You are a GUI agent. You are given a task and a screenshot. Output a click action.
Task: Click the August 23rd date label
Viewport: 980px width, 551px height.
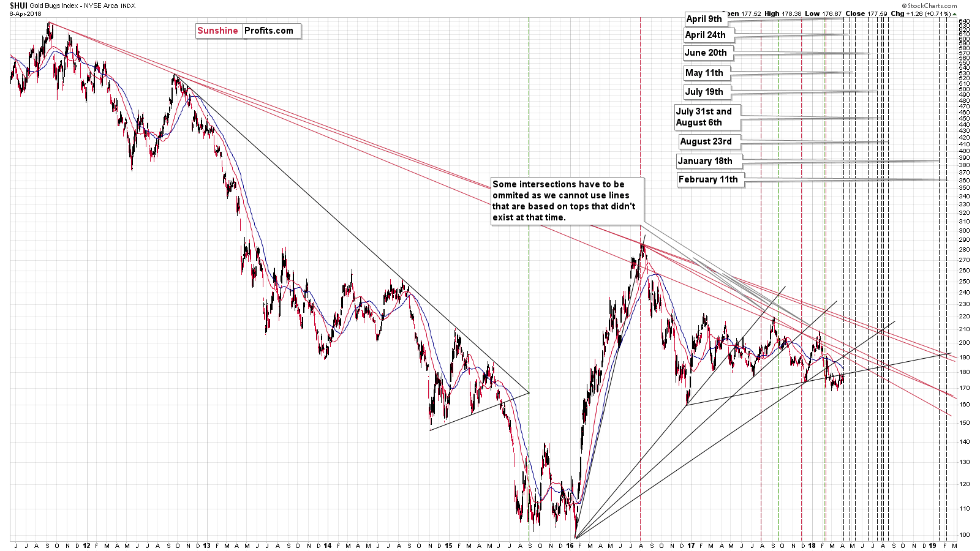pyautogui.click(x=709, y=141)
